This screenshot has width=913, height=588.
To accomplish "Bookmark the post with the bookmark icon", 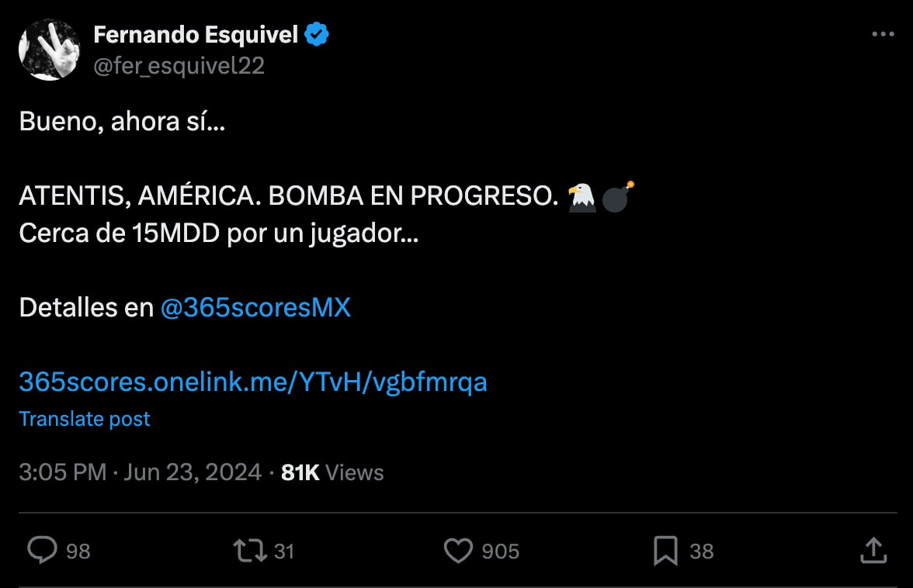I will pyautogui.click(x=665, y=550).
